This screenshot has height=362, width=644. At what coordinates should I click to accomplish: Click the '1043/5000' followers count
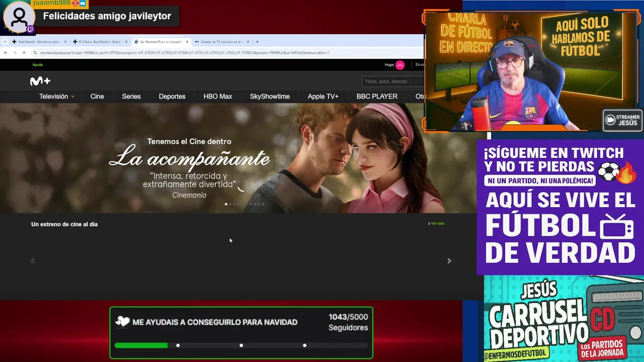point(348,317)
